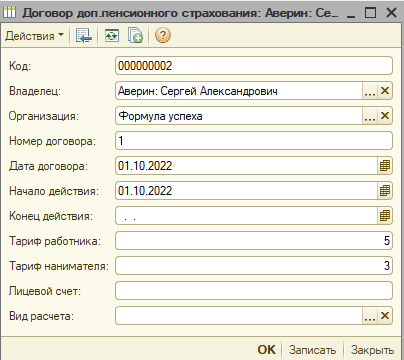Focus the Тариф нанимателя field
Viewport: 404px width, 360px height.
tap(254, 266)
